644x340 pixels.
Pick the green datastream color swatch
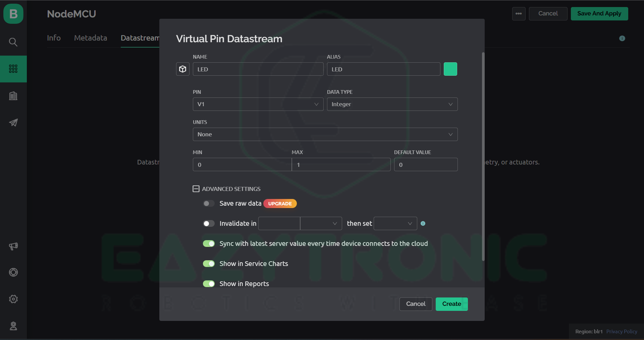point(450,69)
